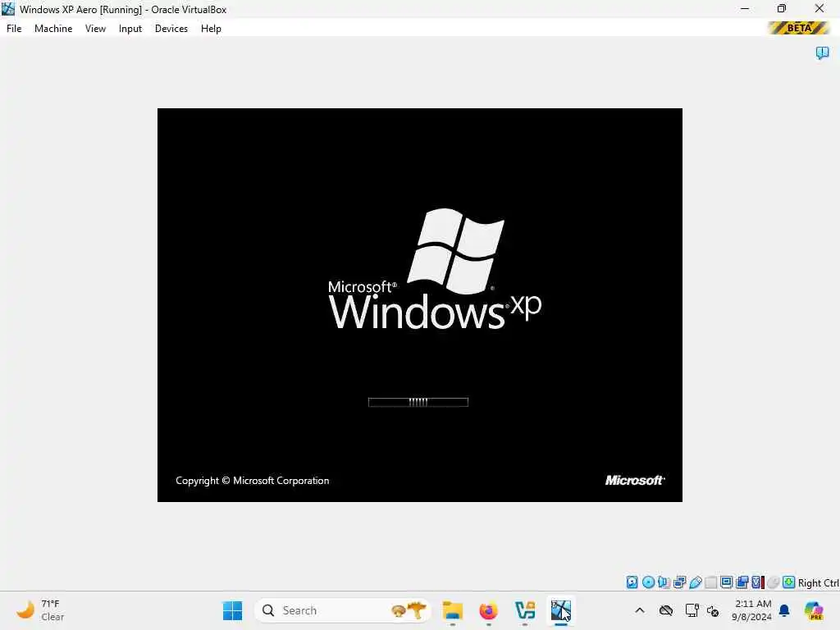Image resolution: width=840 pixels, height=630 pixels.
Task: Click the audio indicator in VirtualBox status bar
Action: point(664,582)
